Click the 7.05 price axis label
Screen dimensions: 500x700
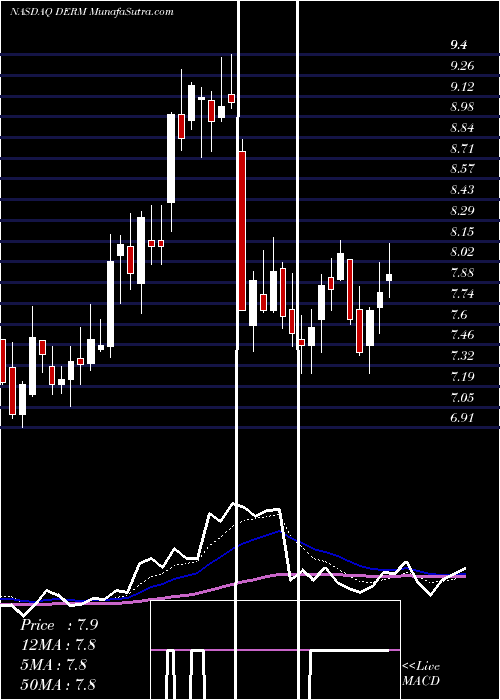[x=462, y=397]
